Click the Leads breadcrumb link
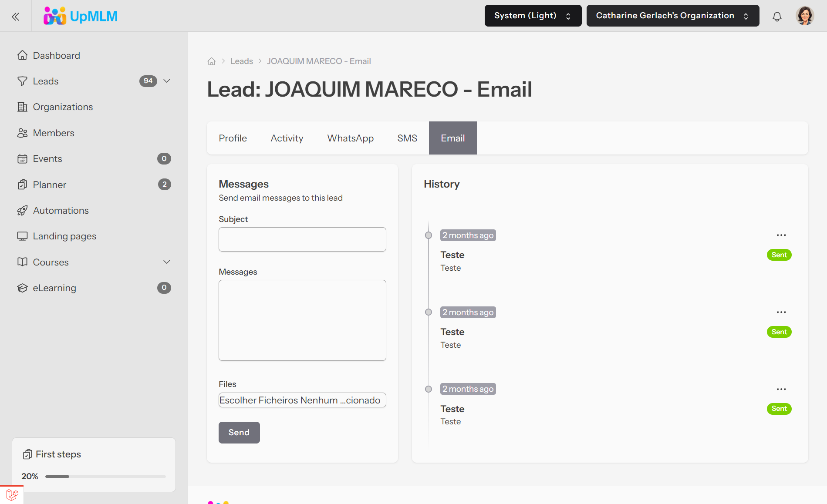 click(241, 61)
